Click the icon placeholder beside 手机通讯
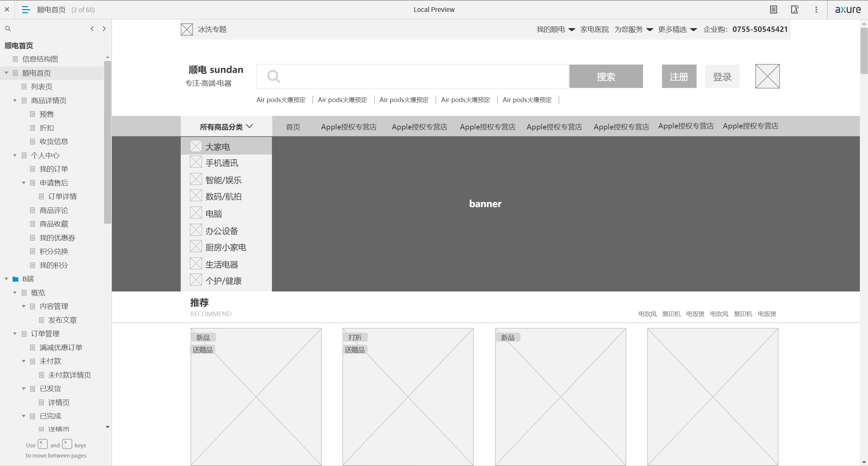868x466 pixels. pos(196,162)
